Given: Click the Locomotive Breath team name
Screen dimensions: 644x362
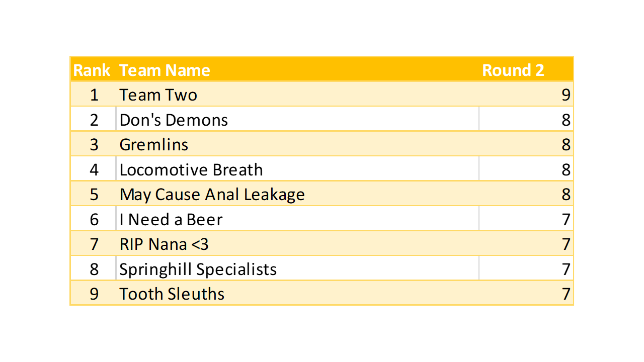Looking at the screenshot, I should point(191,170).
